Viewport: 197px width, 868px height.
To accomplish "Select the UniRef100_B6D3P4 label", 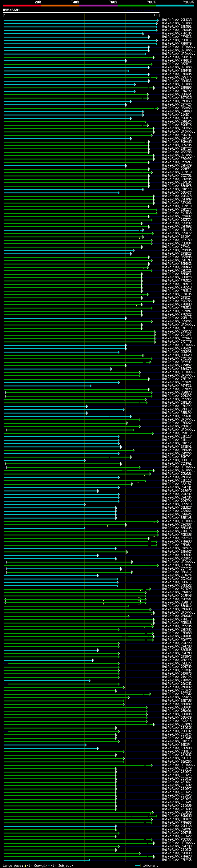I will tap(177, 744).
